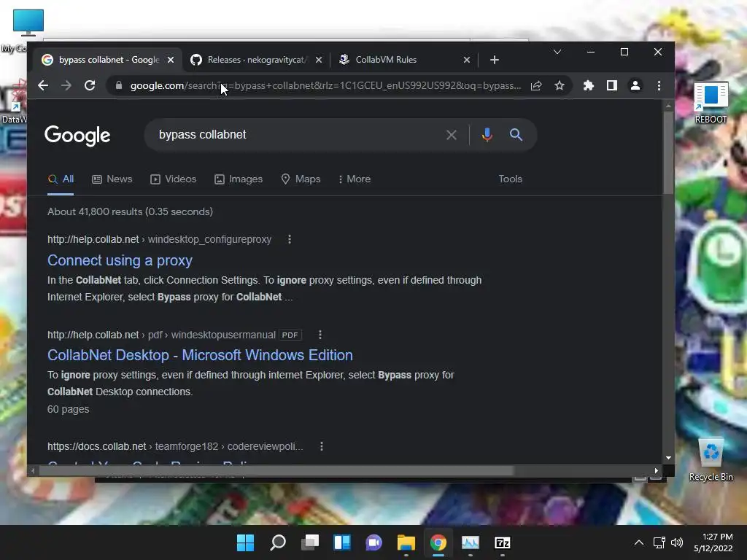Open options for the docs.collab.net result

click(x=322, y=446)
